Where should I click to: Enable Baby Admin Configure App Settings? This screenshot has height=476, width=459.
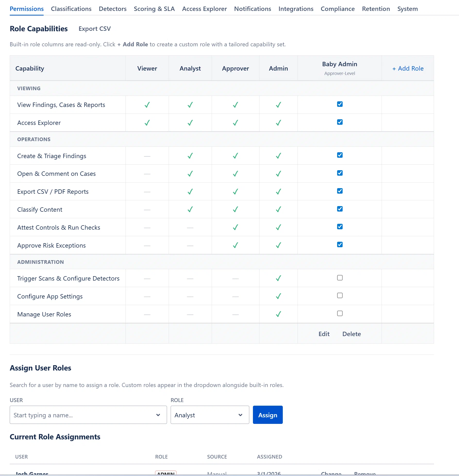point(340,296)
